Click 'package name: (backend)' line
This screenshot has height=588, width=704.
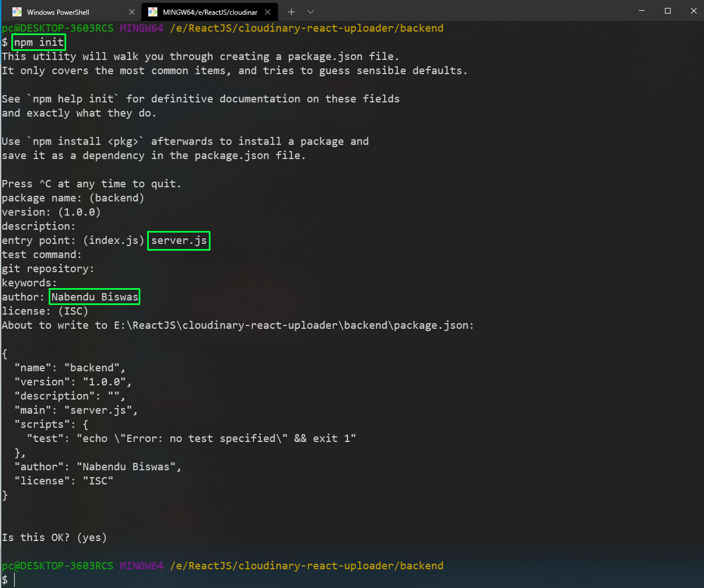pos(73,198)
